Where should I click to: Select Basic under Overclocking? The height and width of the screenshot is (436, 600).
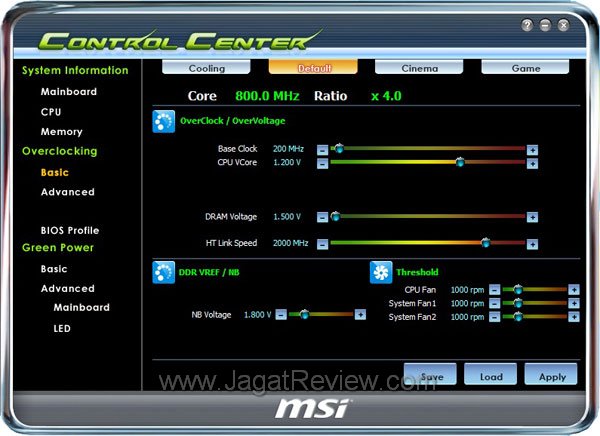[x=55, y=172]
